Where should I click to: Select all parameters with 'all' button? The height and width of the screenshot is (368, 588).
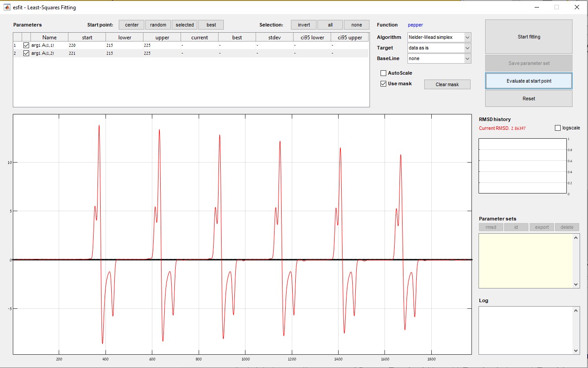(x=330, y=25)
